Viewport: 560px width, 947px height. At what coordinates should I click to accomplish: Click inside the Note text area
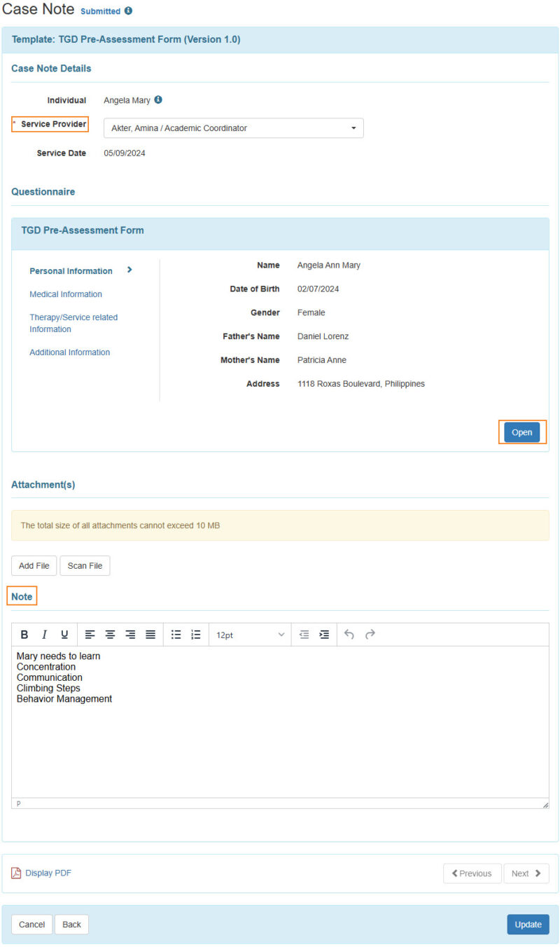tap(280, 721)
